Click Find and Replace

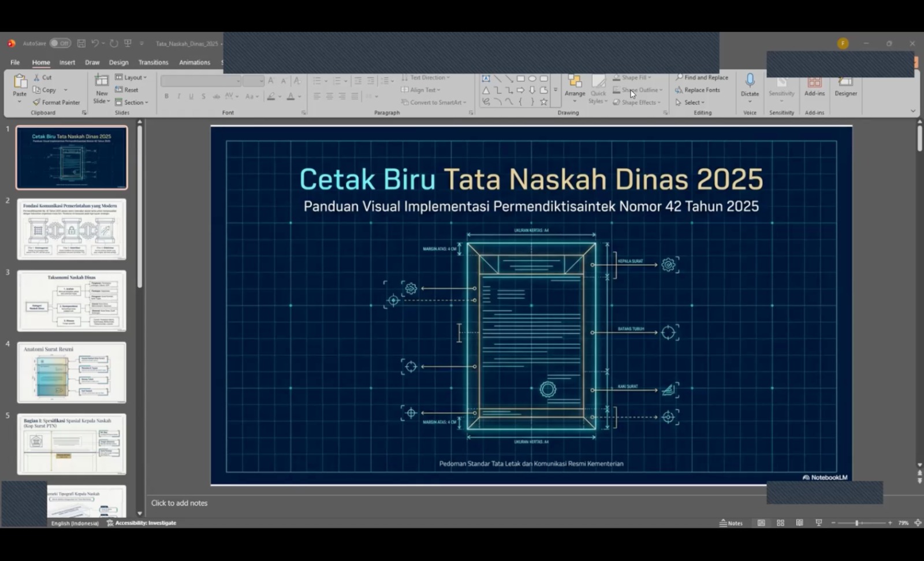click(702, 77)
